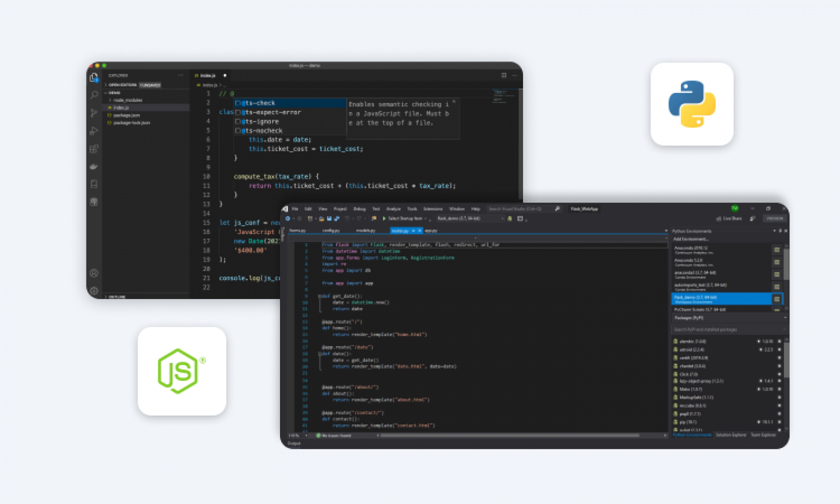
Task: Open Run and Debug view in VS Code
Action: click(94, 131)
